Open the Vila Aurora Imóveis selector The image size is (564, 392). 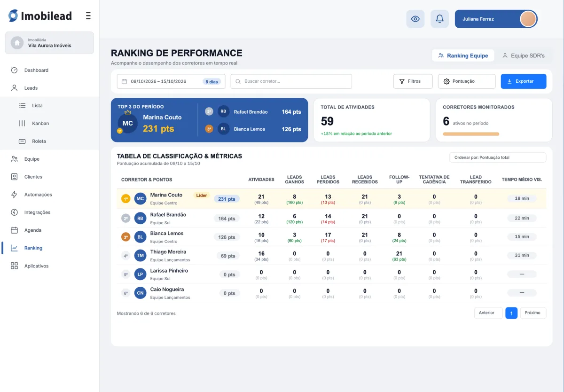[49, 43]
